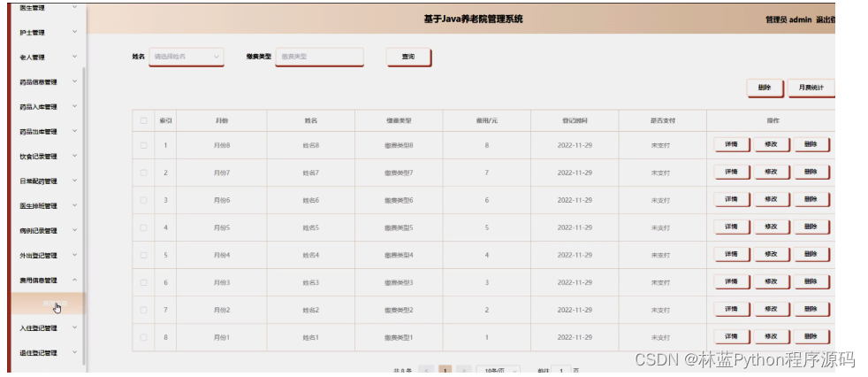868x377 pixels.
Task: View 详情 for row 姓名5
Action: pos(731,227)
